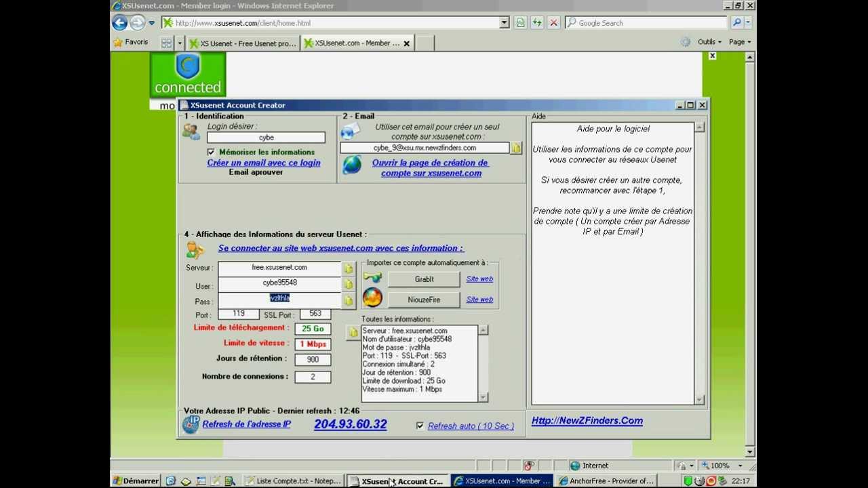The width and height of the screenshot is (868, 488).
Task: Click Refresh de l'adresse IP link
Action: pyautogui.click(x=246, y=424)
